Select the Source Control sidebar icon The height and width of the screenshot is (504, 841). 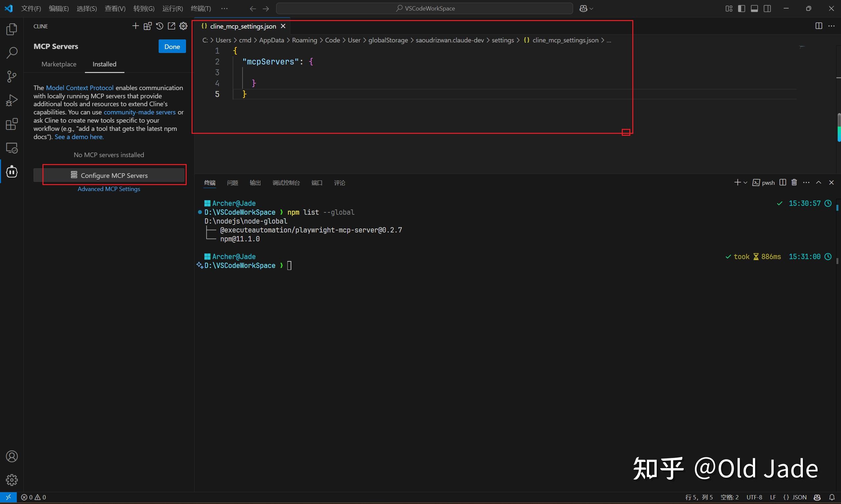click(12, 76)
